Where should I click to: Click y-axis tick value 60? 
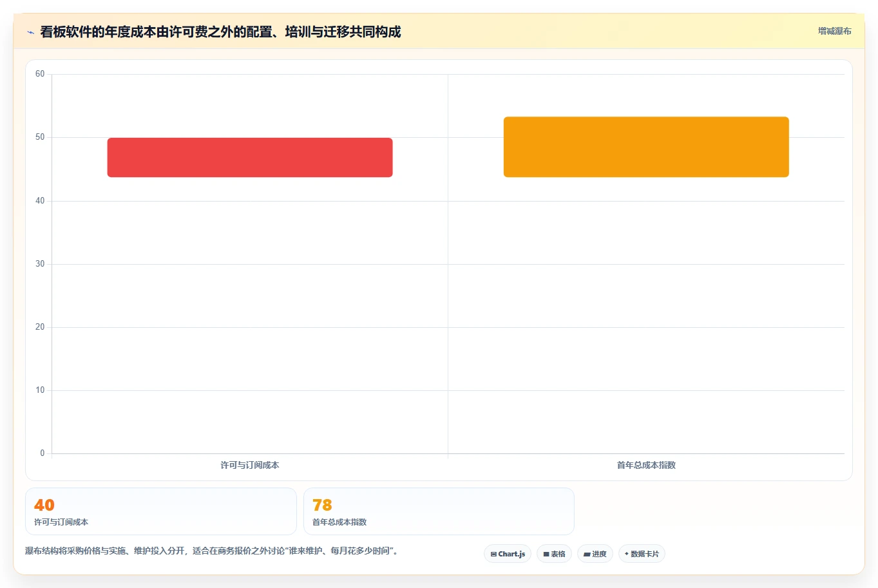pyautogui.click(x=40, y=74)
